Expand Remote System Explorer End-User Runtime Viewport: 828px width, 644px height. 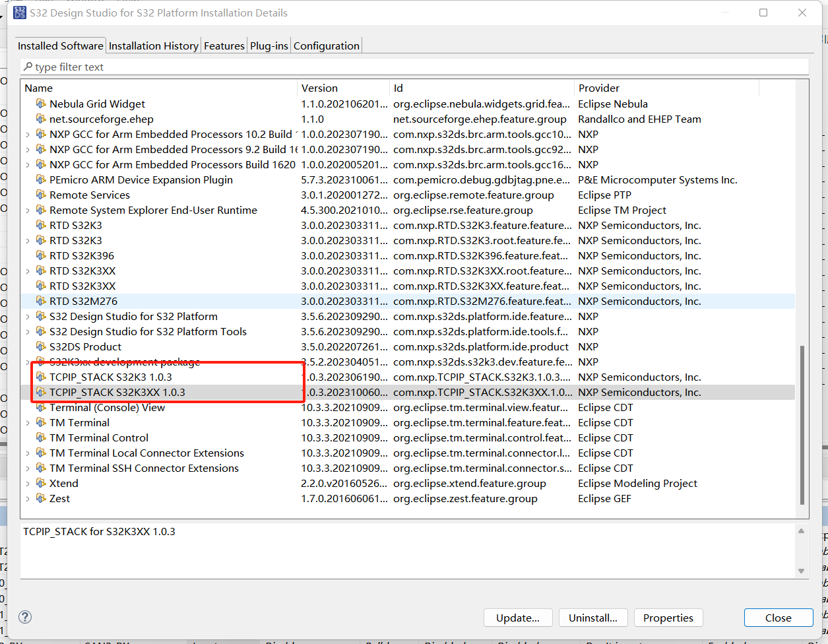click(28, 210)
